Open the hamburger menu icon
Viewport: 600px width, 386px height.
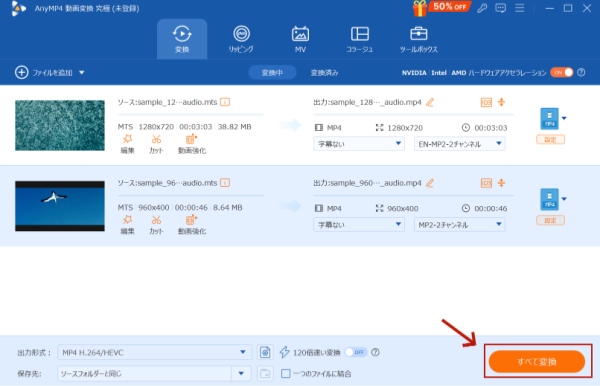click(x=520, y=8)
